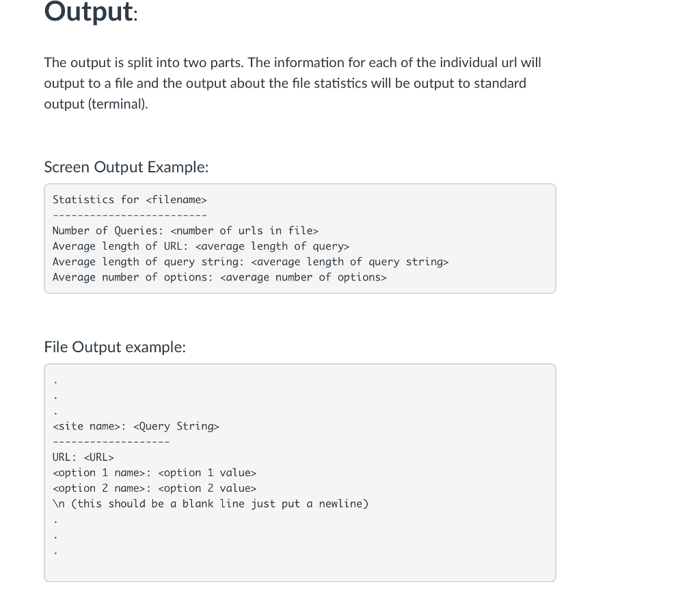The height and width of the screenshot is (608, 700).
Task: Click the "URL: <URL>" code line
Action: coord(83,457)
